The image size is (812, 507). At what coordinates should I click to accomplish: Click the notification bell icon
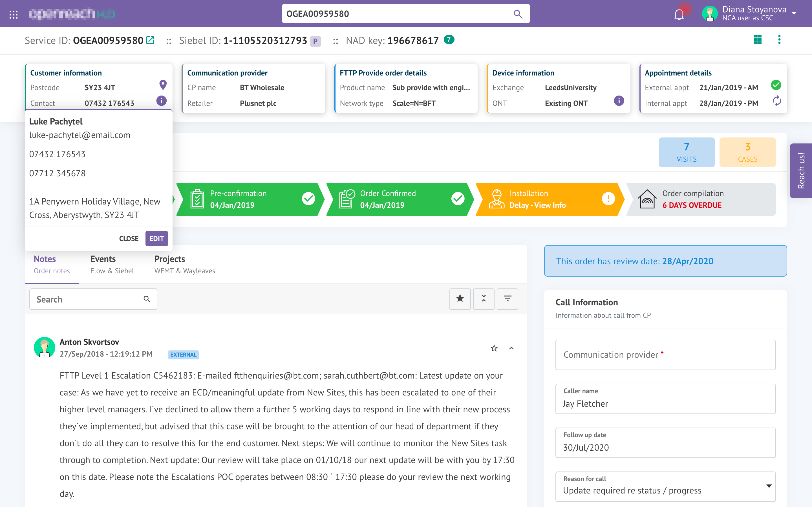tap(679, 14)
